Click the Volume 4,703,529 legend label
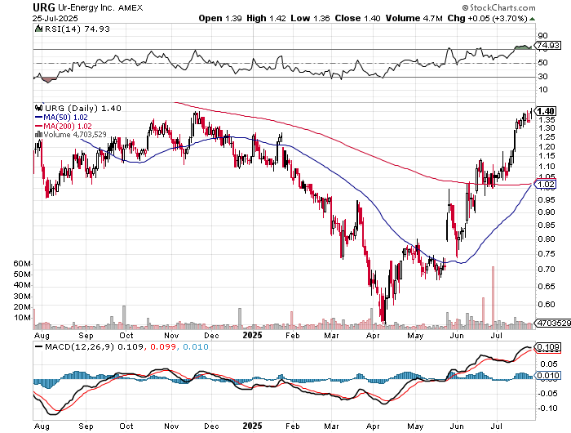The height and width of the screenshot is (433, 571). coord(75,134)
